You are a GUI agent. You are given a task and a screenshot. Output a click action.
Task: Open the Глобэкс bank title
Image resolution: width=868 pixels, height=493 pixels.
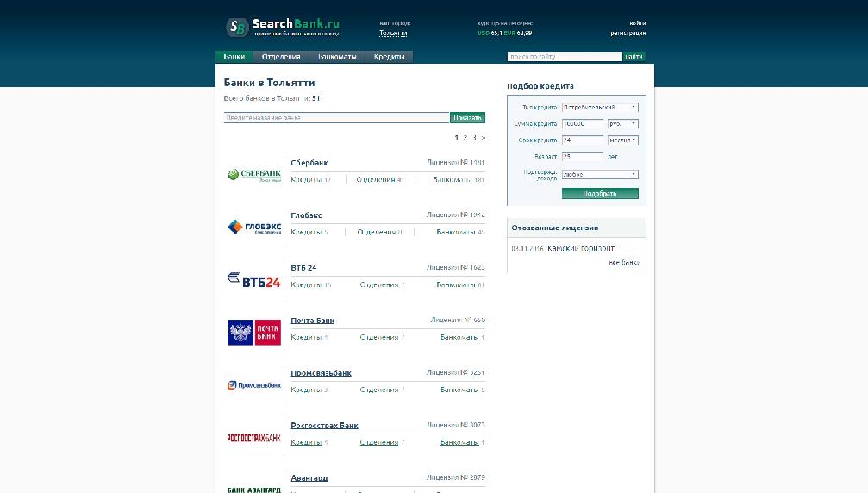306,215
